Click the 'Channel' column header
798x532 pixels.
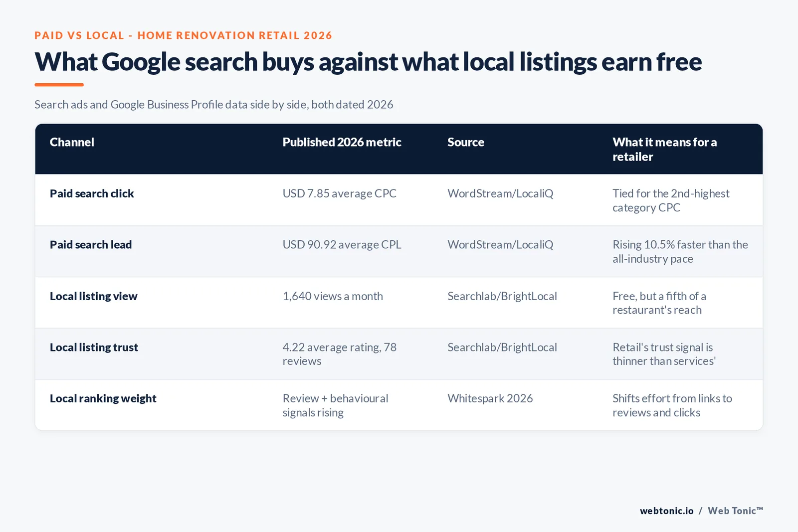tap(72, 142)
